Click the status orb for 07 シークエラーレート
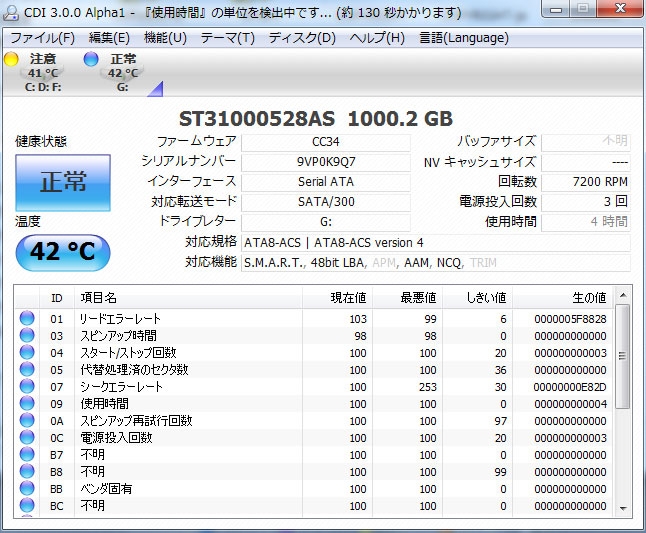The height and width of the screenshot is (533, 646). 27,387
